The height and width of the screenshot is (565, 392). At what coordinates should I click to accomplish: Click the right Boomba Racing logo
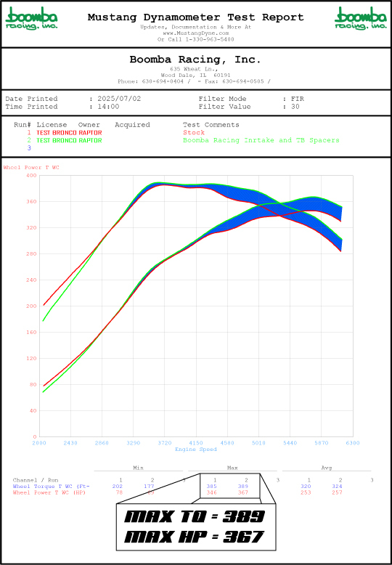361,19
